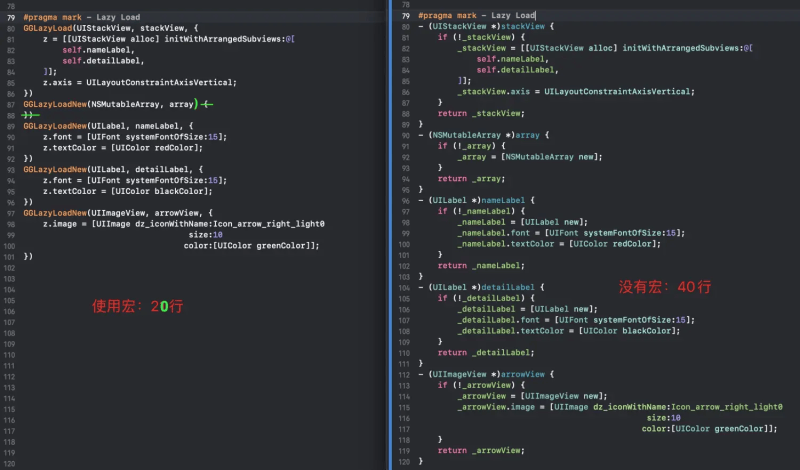800x470 pixels.
Task: Click 'return _arrowView;' statement
Action: pos(481,450)
